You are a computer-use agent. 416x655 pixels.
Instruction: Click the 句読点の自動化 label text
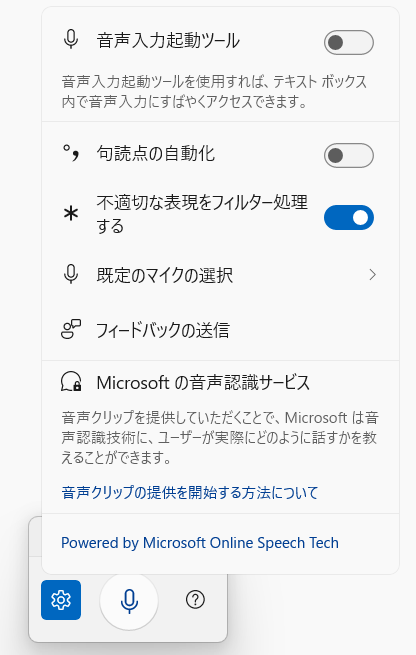[155, 153]
